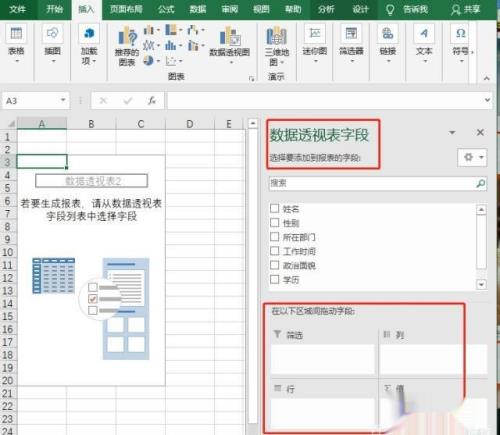Tick the 学历 field checkbox

(275, 279)
